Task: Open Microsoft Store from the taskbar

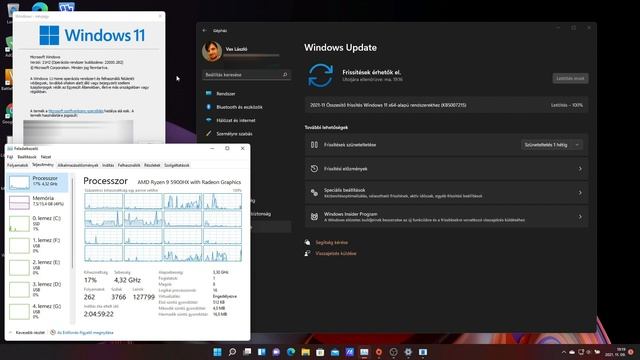Action: pos(320,352)
